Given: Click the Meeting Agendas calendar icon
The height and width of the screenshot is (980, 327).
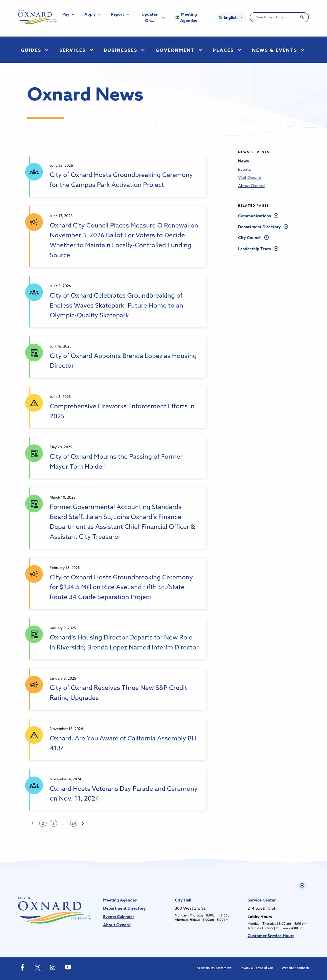Looking at the screenshot, I should [x=177, y=17].
